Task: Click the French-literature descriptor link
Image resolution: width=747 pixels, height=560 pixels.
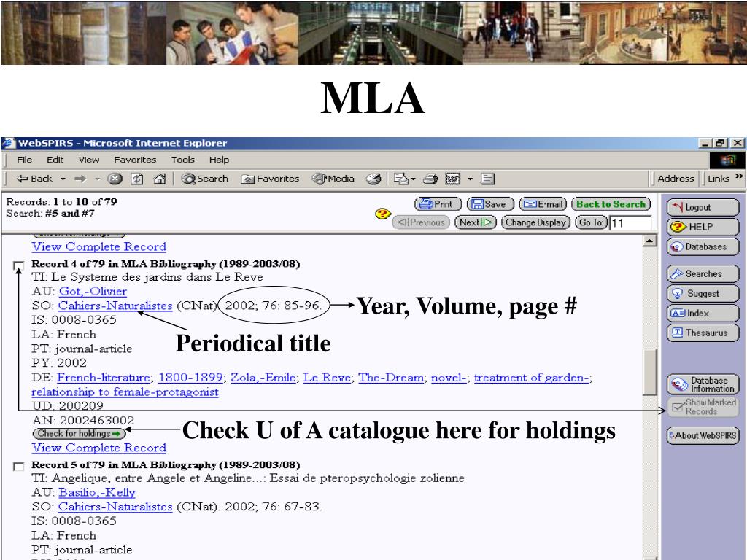Action: (104, 378)
